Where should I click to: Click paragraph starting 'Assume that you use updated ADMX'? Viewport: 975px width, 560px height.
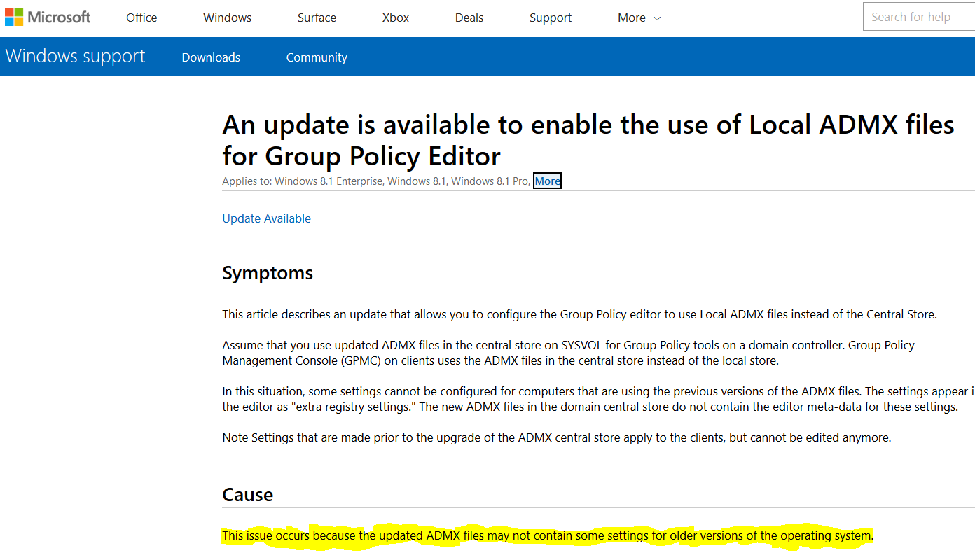569,353
